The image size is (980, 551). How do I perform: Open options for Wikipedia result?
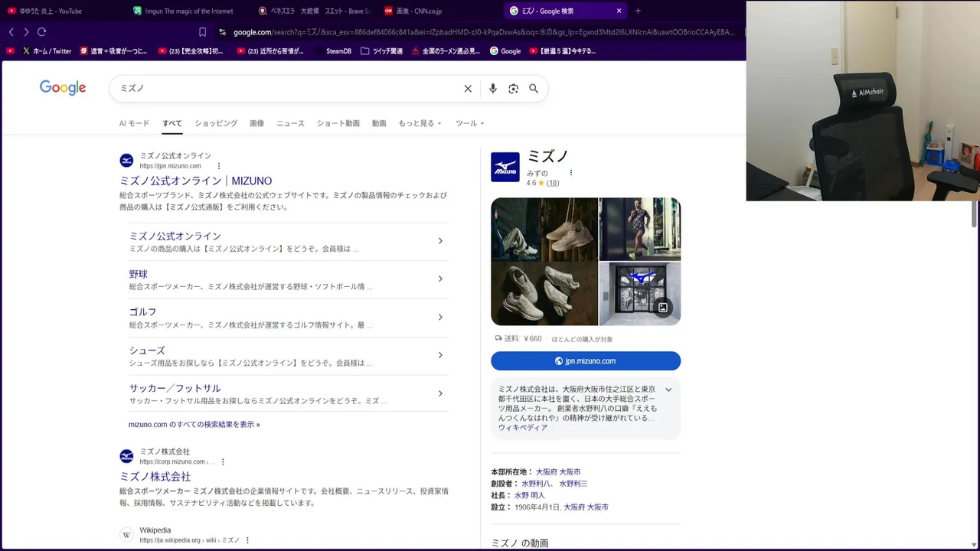coord(247,540)
